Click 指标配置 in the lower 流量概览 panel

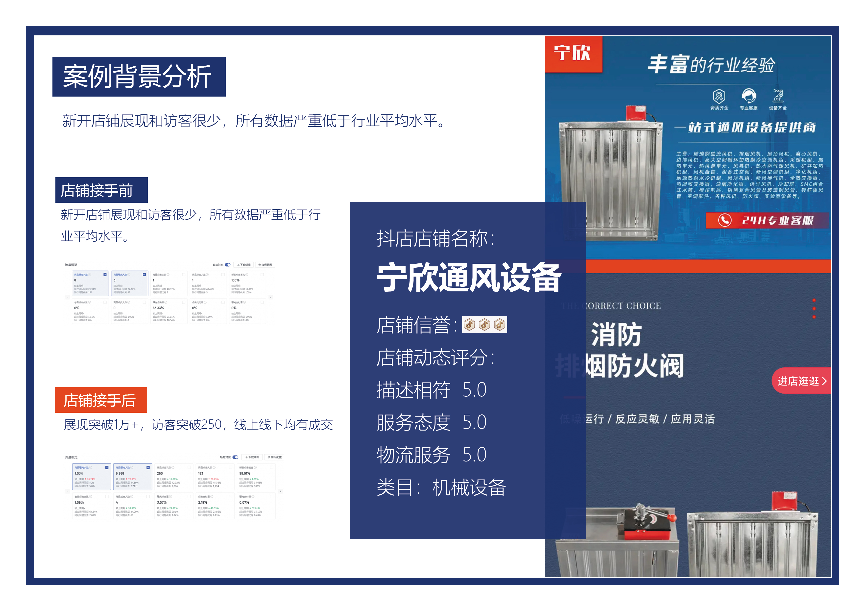pyautogui.click(x=274, y=457)
